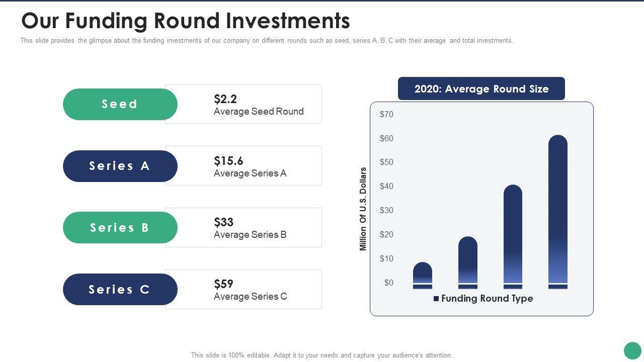Click the green Seed pill label
The height and width of the screenshot is (362, 644).
[120, 104]
